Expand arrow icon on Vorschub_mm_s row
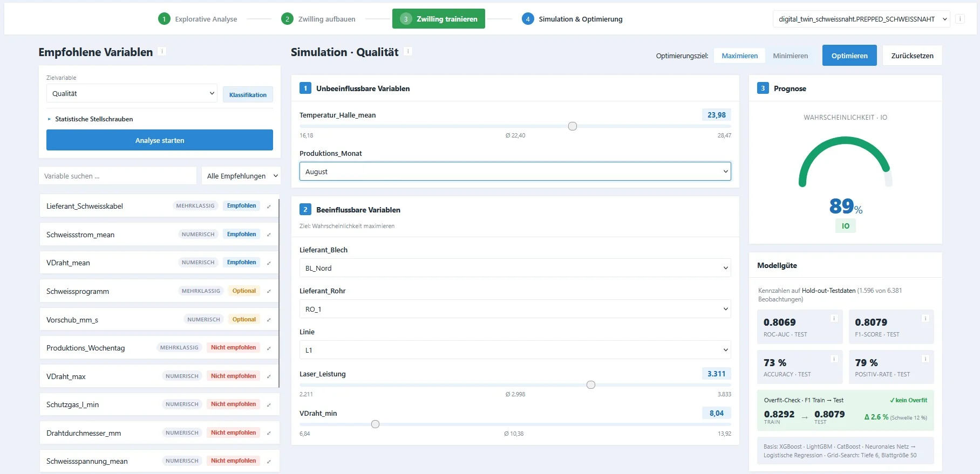Image resolution: width=980 pixels, height=474 pixels. click(x=269, y=320)
